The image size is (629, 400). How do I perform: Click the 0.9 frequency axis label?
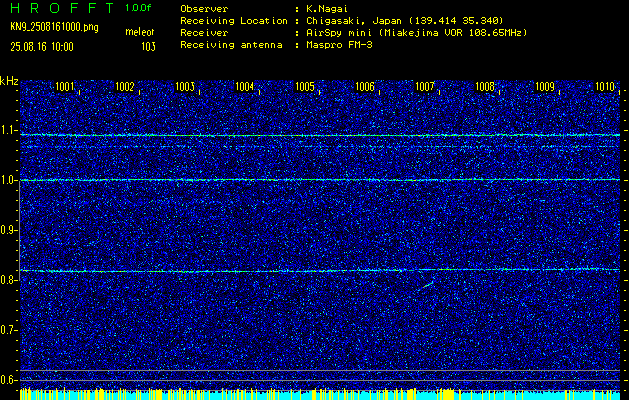pyautogui.click(x=8, y=230)
